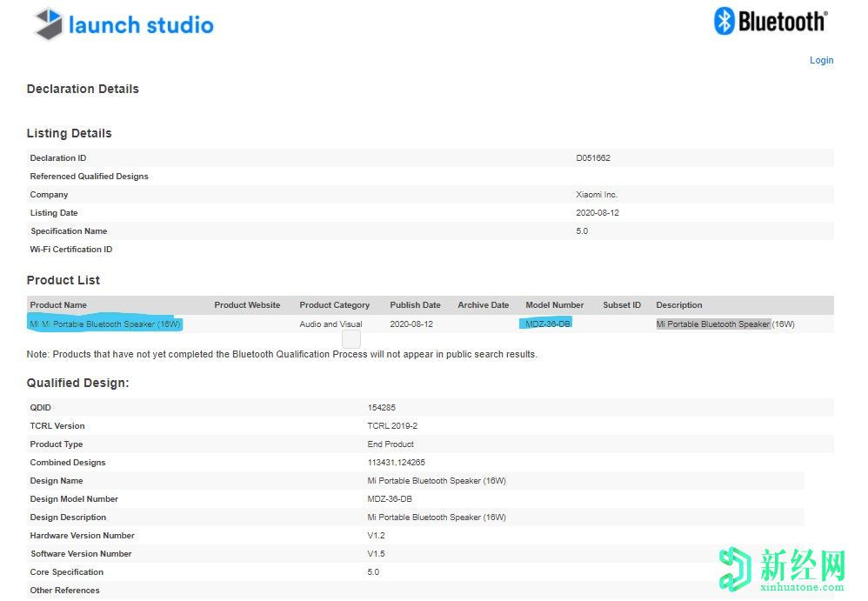Click the Product Name column header
This screenshot has height=601, width=868.
58,305
